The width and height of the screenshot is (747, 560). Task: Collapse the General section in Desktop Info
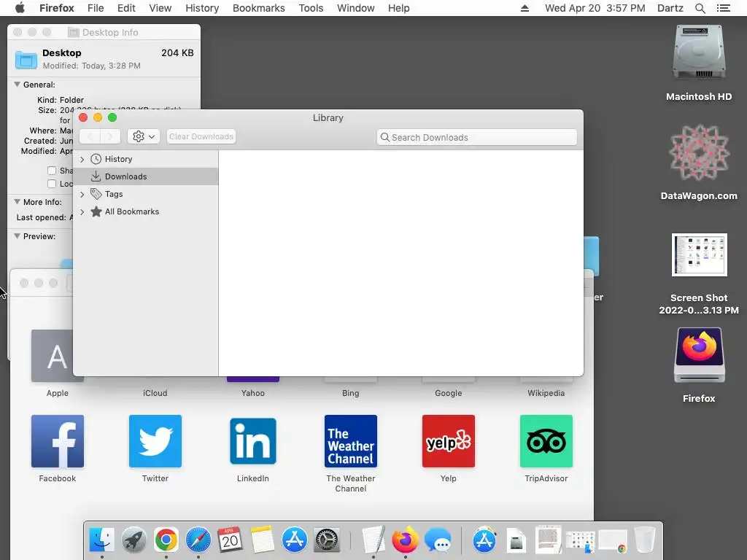pyautogui.click(x=18, y=85)
